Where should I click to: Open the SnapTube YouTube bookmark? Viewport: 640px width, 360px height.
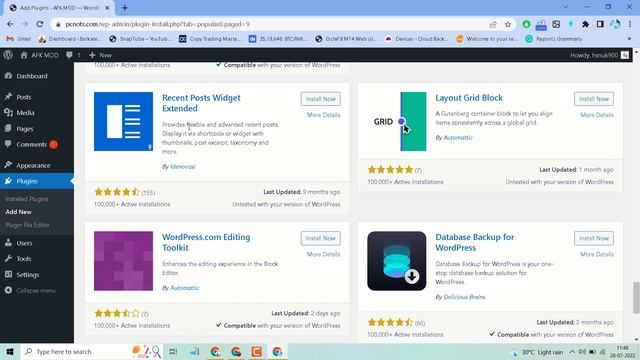pos(140,39)
